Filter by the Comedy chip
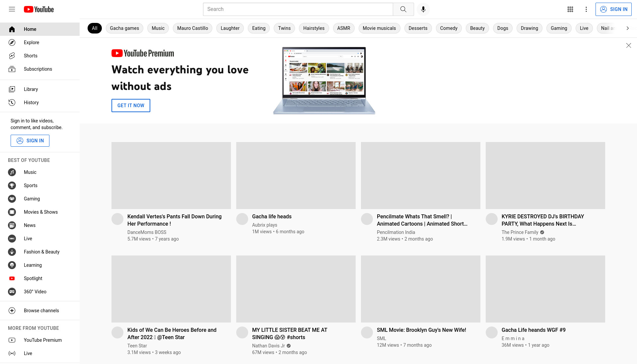 (x=449, y=28)
